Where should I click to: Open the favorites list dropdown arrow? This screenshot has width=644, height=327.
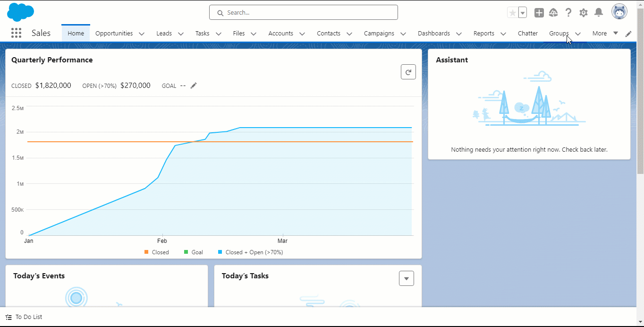[523, 13]
